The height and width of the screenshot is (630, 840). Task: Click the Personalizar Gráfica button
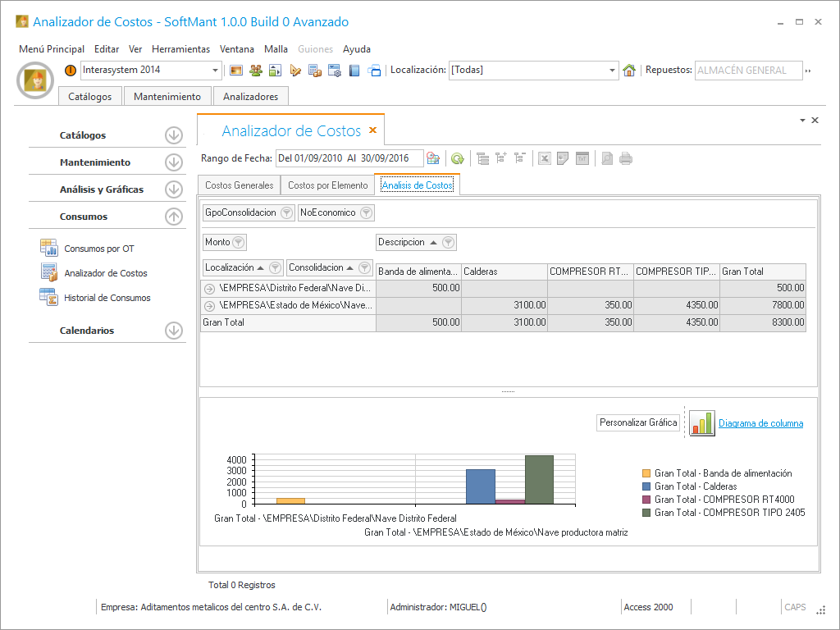[638, 423]
